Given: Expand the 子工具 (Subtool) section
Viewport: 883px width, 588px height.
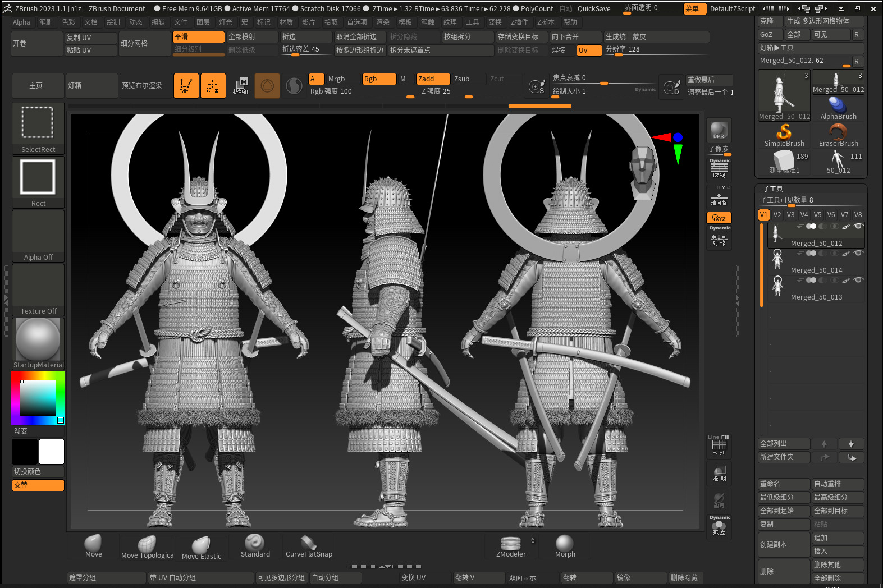Looking at the screenshot, I should click(x=773, y=189).
